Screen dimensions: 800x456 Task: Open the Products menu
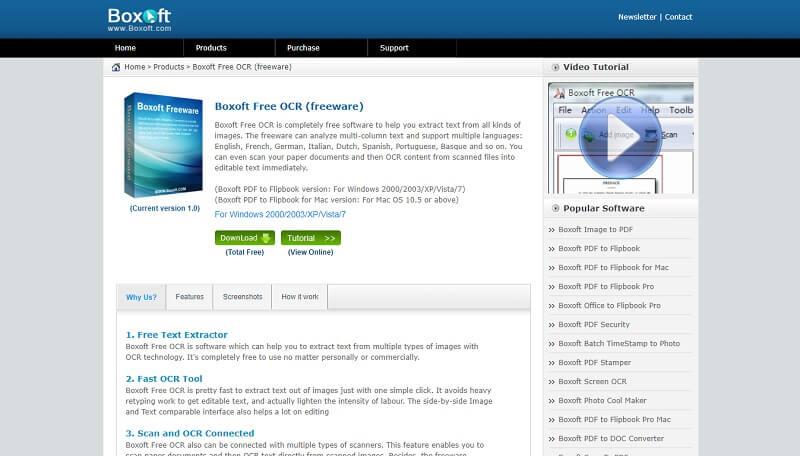[x=211, y=48]
